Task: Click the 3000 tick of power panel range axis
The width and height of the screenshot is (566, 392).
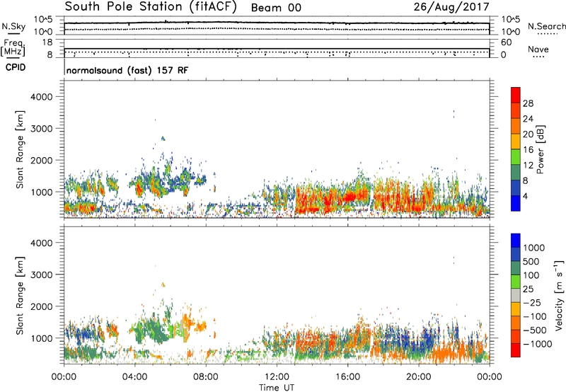Action: (x=42, y=129)
